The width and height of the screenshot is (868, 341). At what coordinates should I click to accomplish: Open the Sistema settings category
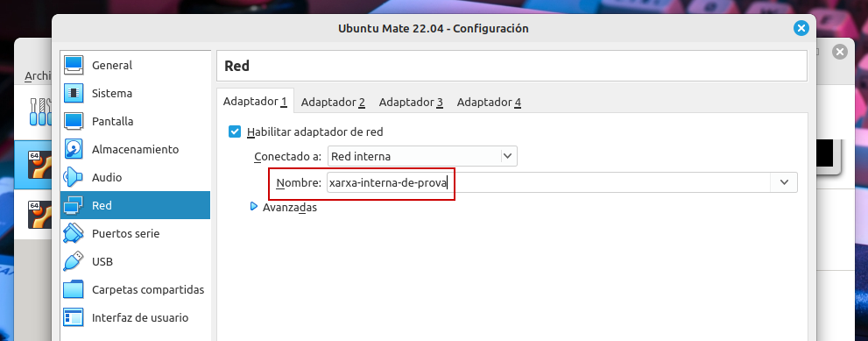point(135,93)
